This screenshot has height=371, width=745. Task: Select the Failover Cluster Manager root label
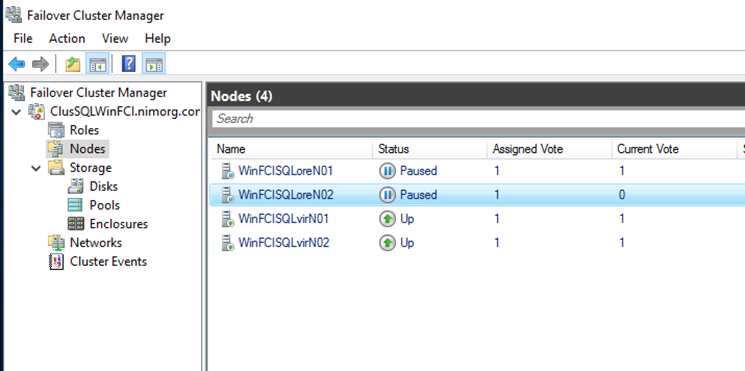coord(98,92)
